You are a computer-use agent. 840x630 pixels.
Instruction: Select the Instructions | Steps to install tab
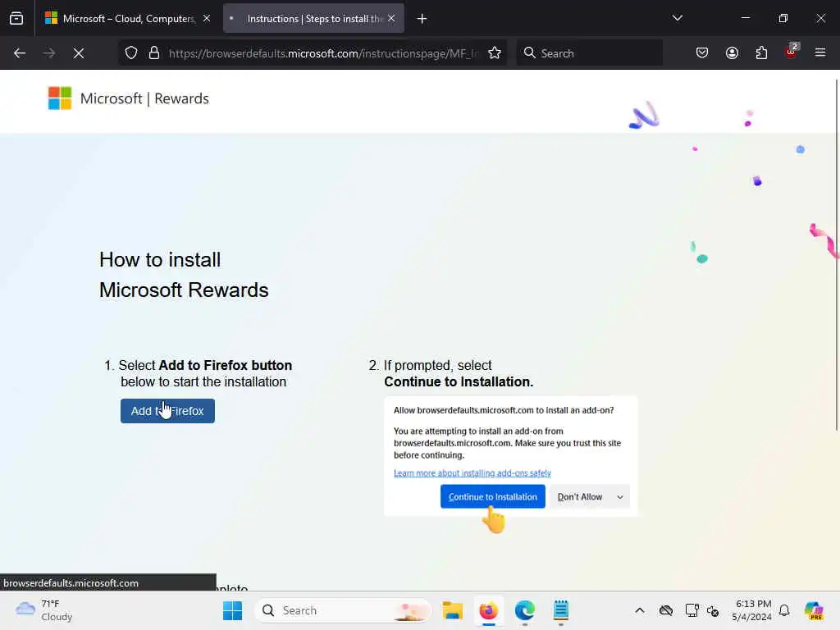313,19
